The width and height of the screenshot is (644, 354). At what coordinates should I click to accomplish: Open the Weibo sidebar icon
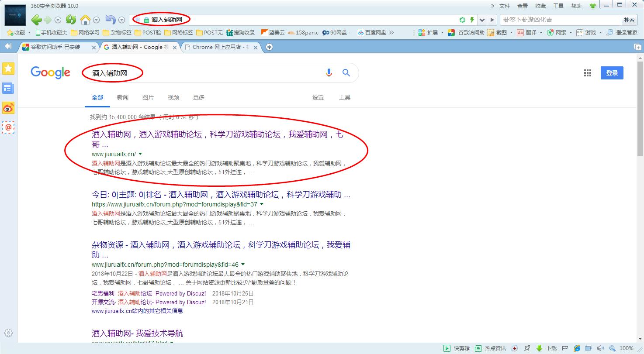click(x=8, y=108)
